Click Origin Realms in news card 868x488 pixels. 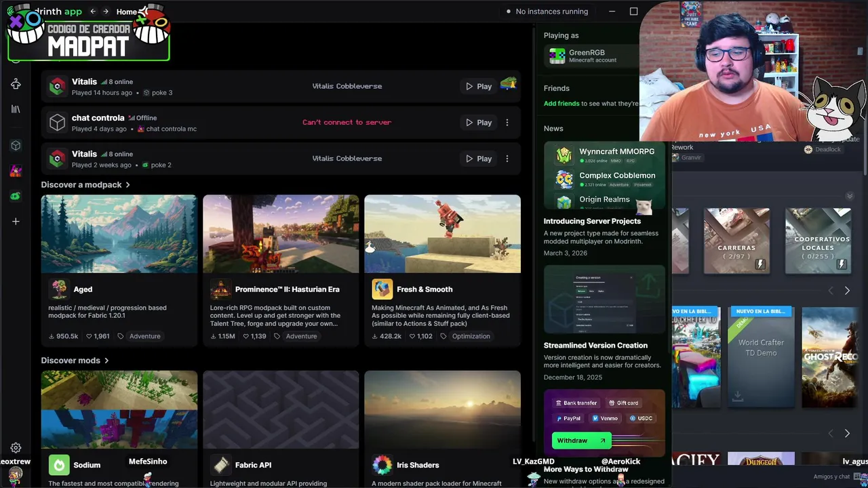coord(604,199)
